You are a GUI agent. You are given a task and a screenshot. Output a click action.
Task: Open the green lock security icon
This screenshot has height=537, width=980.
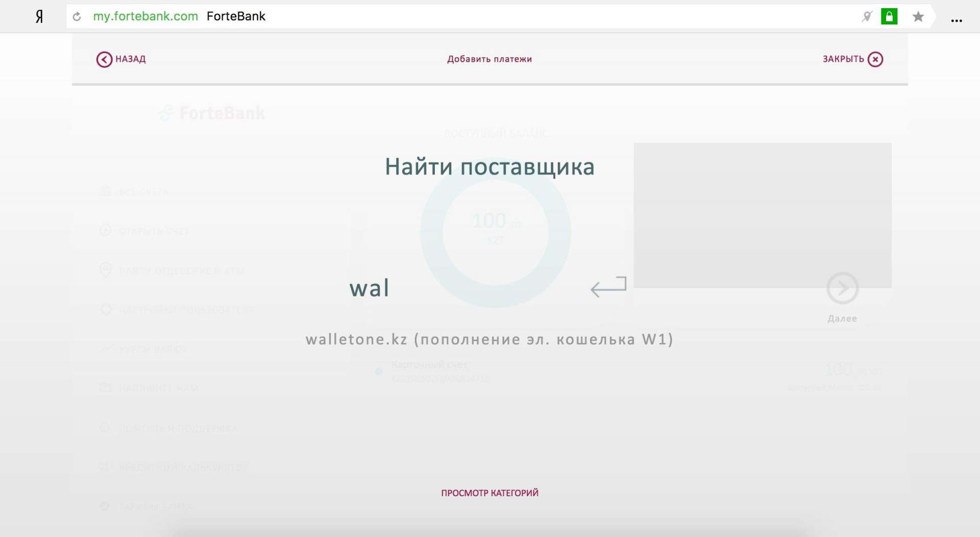pyautogui.click(x=889, y=17)
